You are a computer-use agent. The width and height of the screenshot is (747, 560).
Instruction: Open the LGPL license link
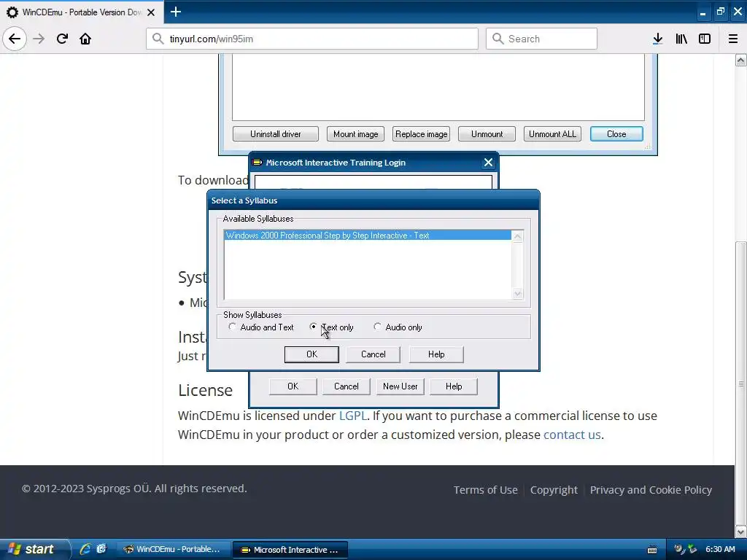pyautogui.click(x=352, y=416)
